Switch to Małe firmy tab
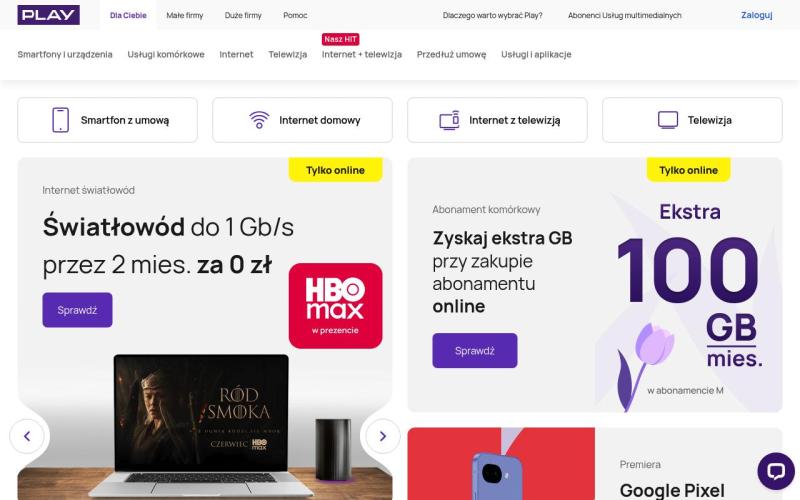The width and height of the screenshot is (800, 500). [185, 15]
